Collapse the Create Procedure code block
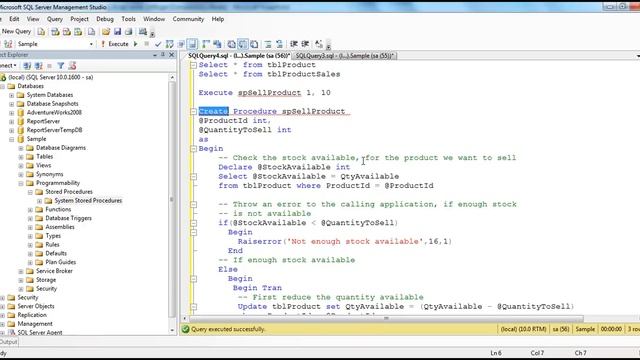The height and width of the screenshot is (360, 640). [193, 111]
